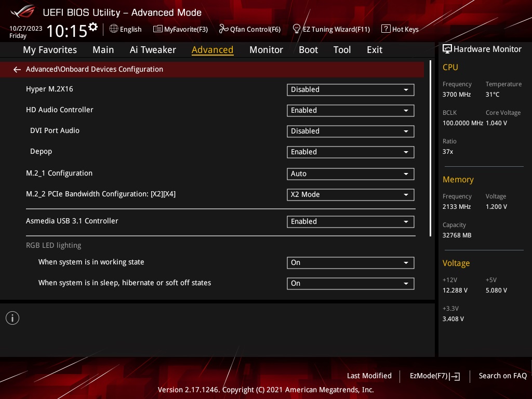Screen dimensions: 532x399
Task: Select the Advanced tab
Action: click(212, 50)
